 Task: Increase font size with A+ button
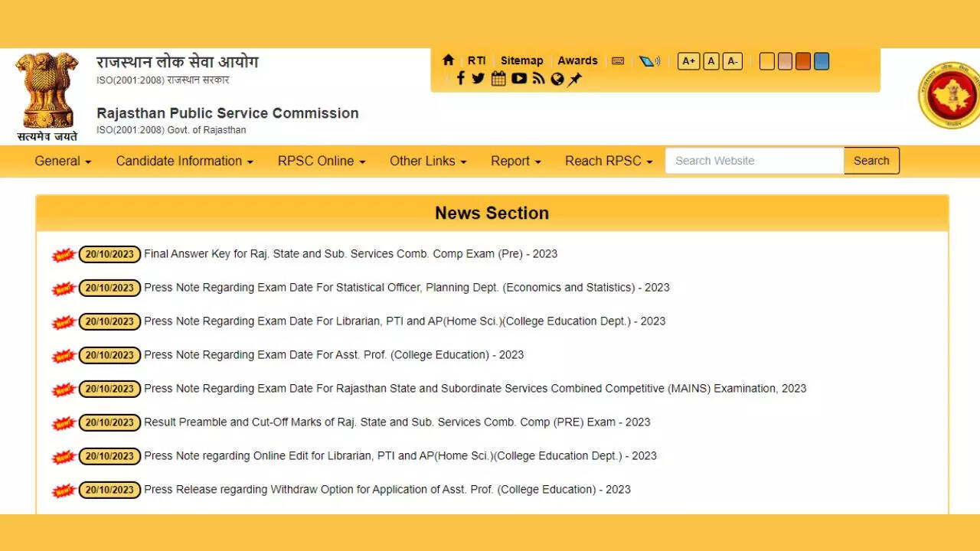point(688,61)
